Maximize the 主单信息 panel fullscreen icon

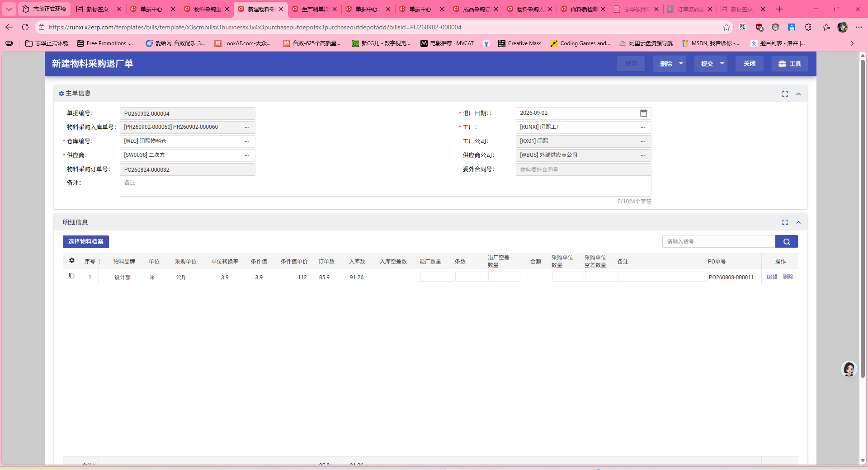785,94
